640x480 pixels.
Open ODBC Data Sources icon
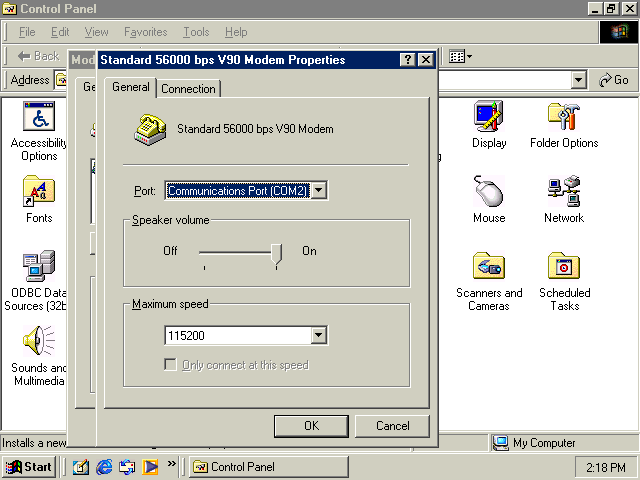[39, 266]
